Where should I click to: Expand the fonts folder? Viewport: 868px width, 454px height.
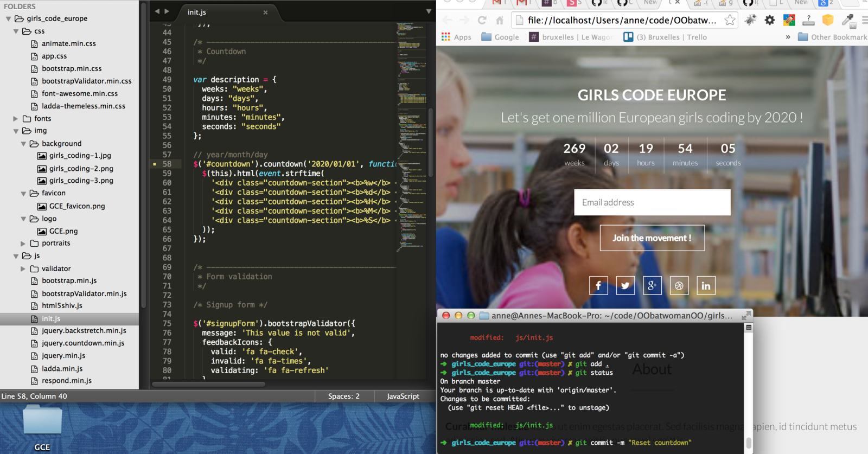[16, 119]
